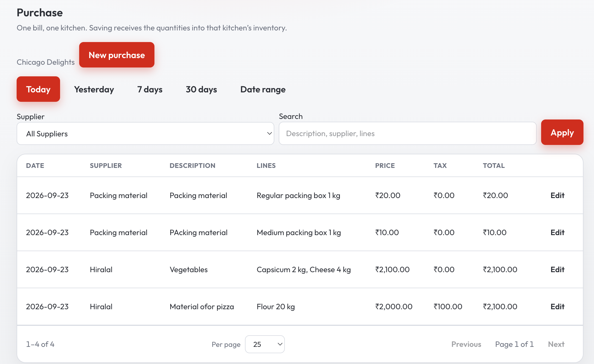This screenshot has height=364, width=594.
Task: Open the Per page 25 dropdown
Action: [265, 344]
